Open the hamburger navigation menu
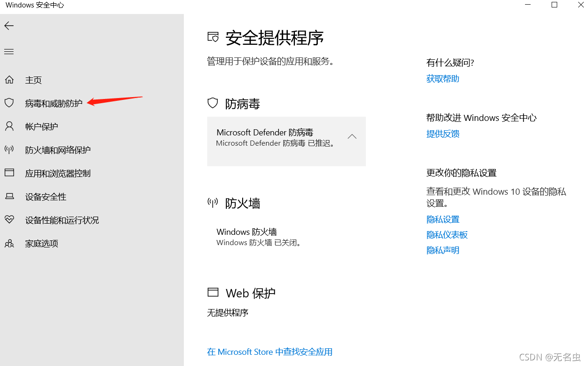 [x=9, y=51]
